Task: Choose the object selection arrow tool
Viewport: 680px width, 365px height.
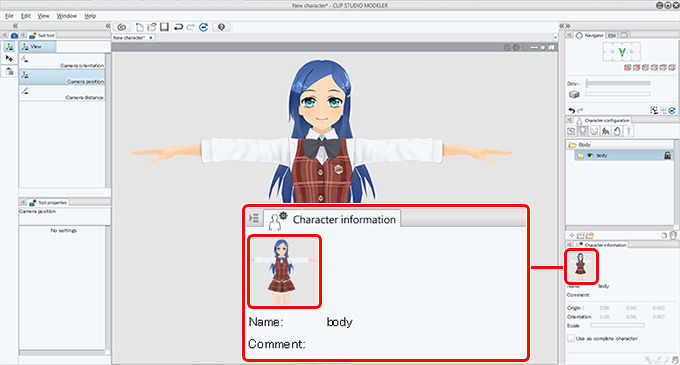Action: pyautogui.click(x=9, y=59)
